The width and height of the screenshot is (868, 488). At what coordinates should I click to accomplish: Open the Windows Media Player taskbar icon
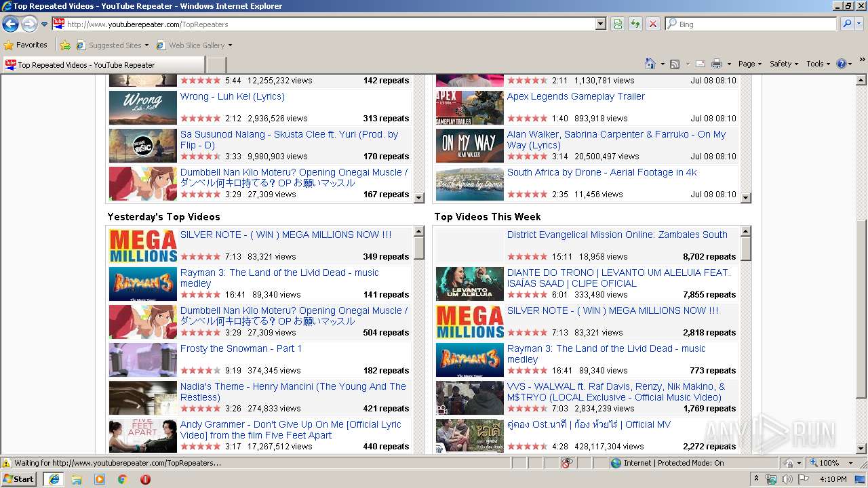pos(100,479)
